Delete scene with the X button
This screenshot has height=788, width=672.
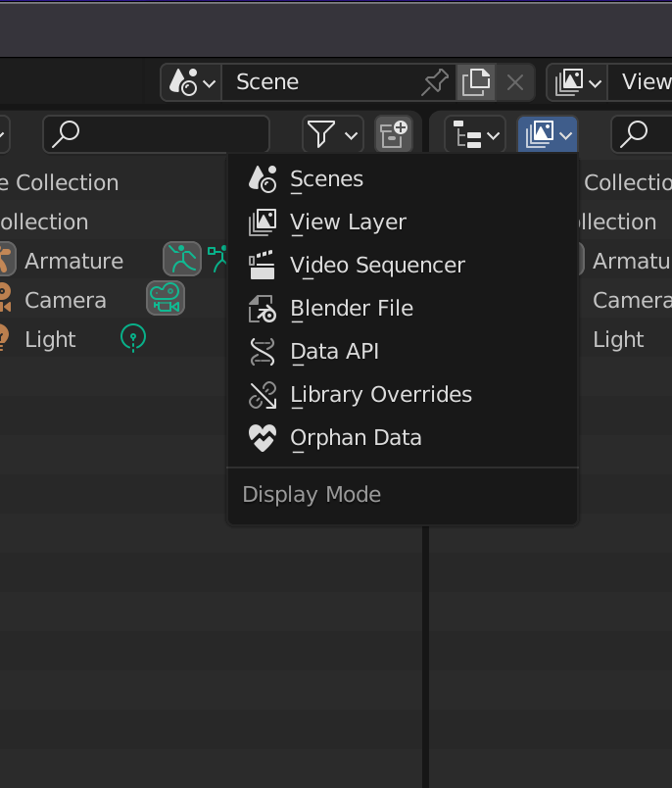515,82
